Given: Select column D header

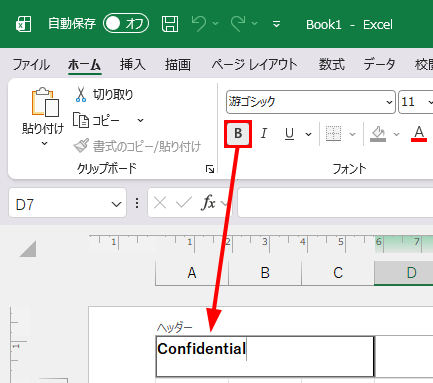Looking at the screenshot, I should tap(404, 273).
